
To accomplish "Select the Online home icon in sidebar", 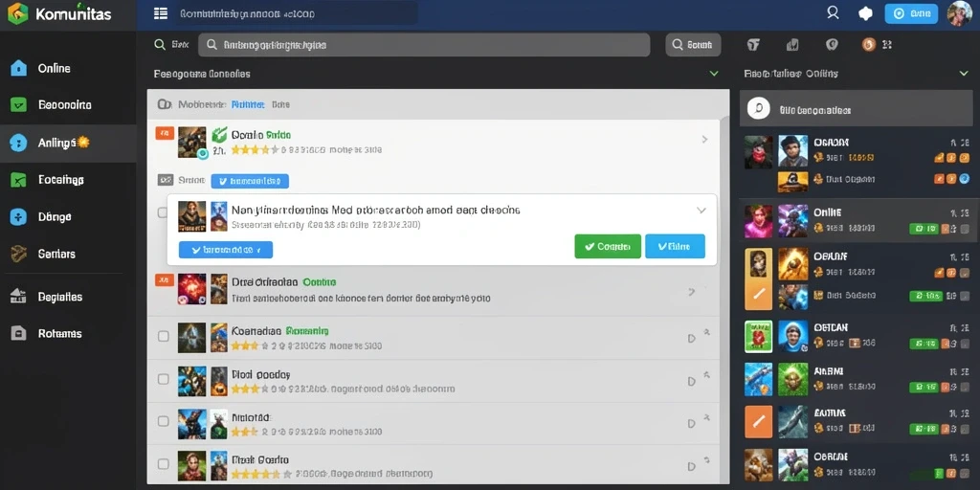I will (19, 68).
